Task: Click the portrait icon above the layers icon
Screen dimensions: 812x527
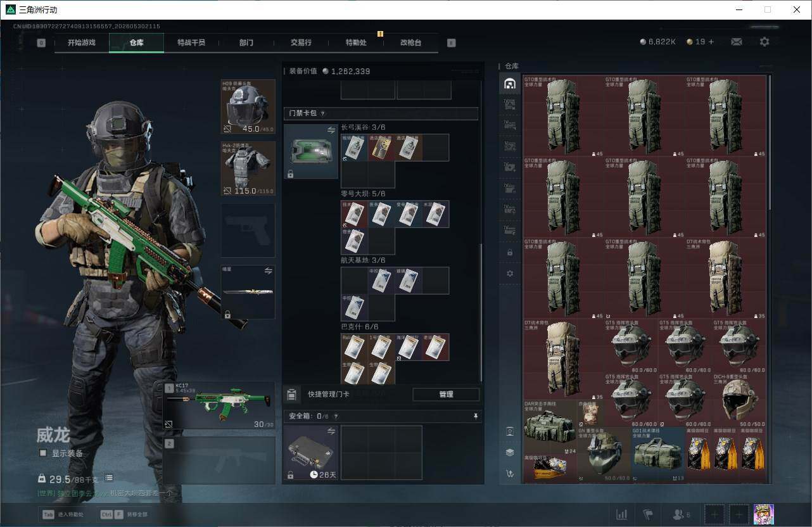Action: (x=510, y=431)
